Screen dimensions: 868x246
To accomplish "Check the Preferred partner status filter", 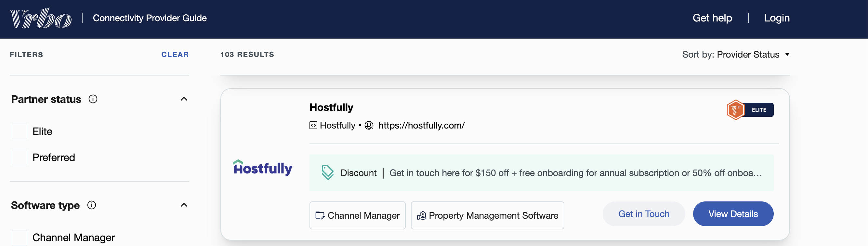I will pyautogui.click(x=19, y=157).
